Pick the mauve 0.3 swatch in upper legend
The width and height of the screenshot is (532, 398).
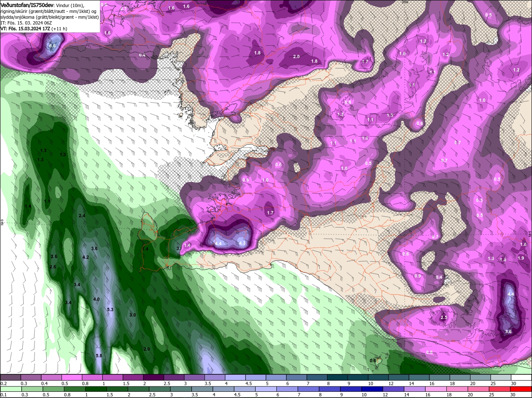(x=31, y=377)
